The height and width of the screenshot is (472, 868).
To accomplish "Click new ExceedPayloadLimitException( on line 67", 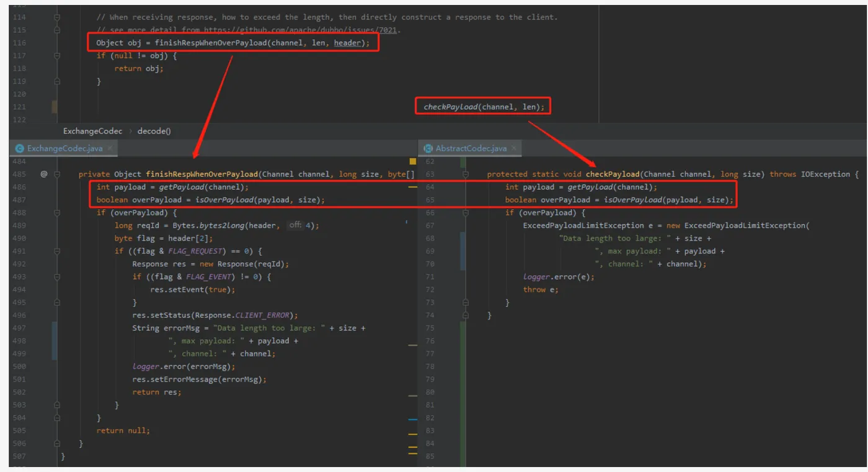I will click(738, 226).
